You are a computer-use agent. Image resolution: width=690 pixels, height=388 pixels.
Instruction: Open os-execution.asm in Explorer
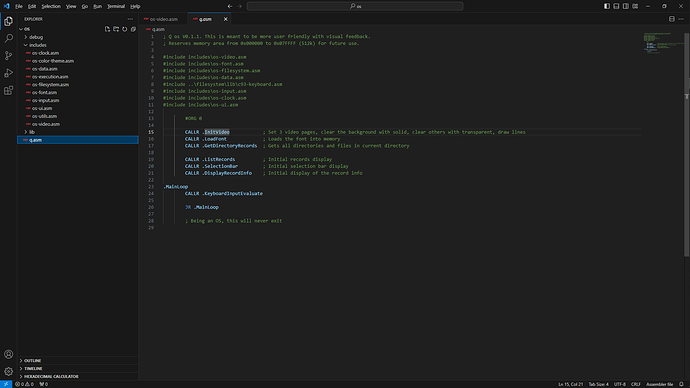(78, 77)
